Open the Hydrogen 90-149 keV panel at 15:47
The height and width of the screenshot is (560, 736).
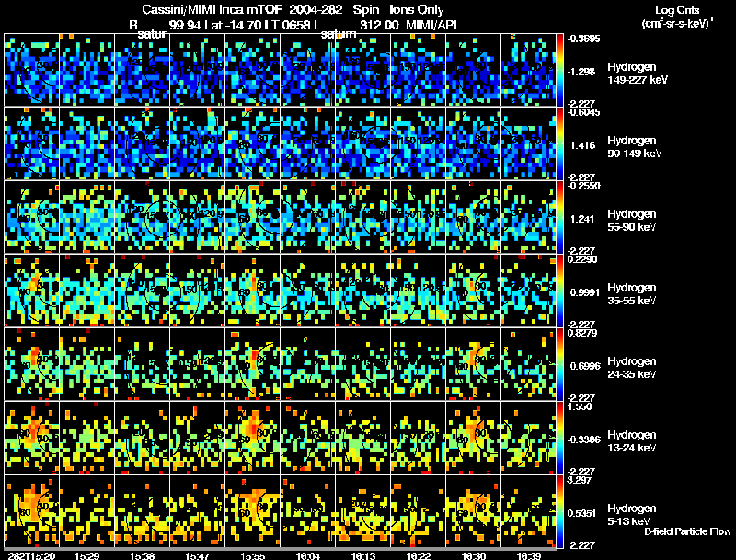point(197,143)
